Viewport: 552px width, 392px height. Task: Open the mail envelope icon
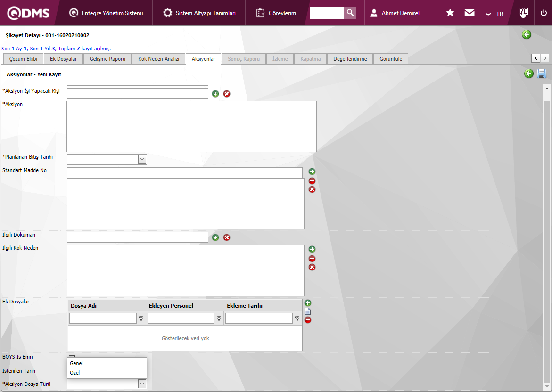tap(470, 13)
